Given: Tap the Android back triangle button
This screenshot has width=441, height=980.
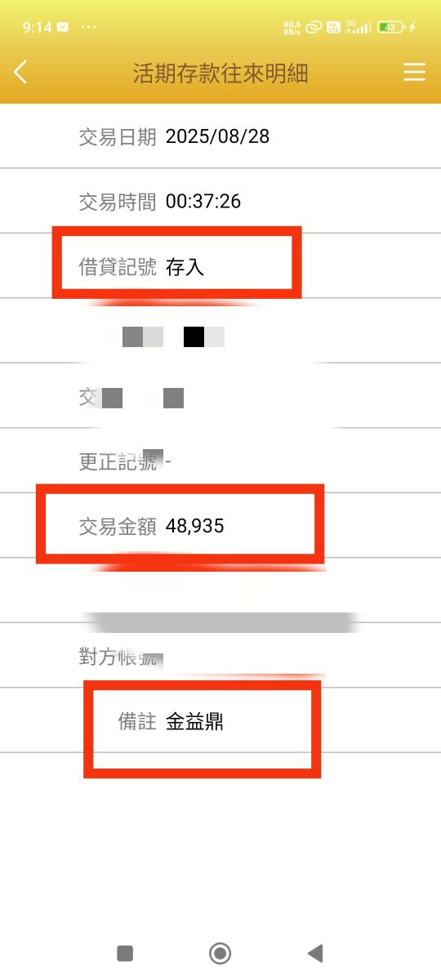Looking at the screenshot, I should pos(315,952).
